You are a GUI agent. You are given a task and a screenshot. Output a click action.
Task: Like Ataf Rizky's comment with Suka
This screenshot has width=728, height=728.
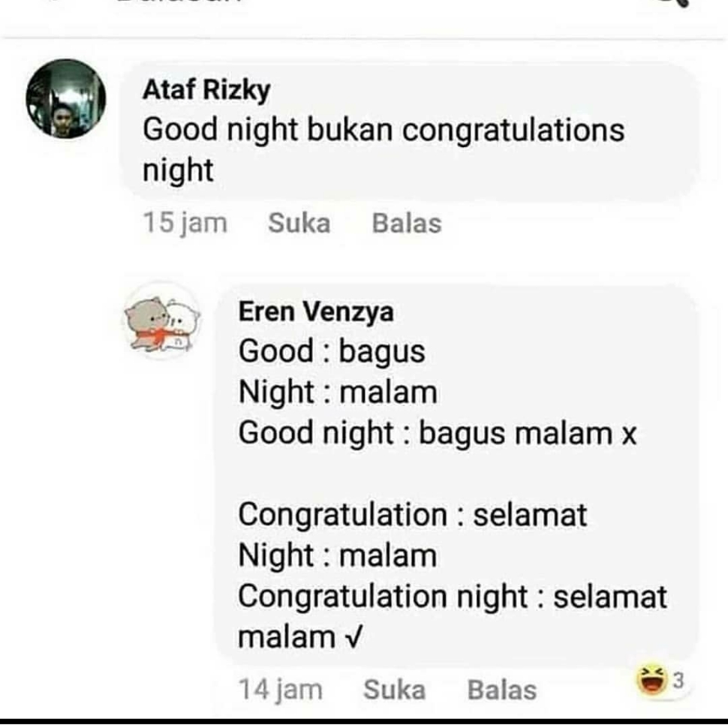pyautogui.click(x=299, y=223)
